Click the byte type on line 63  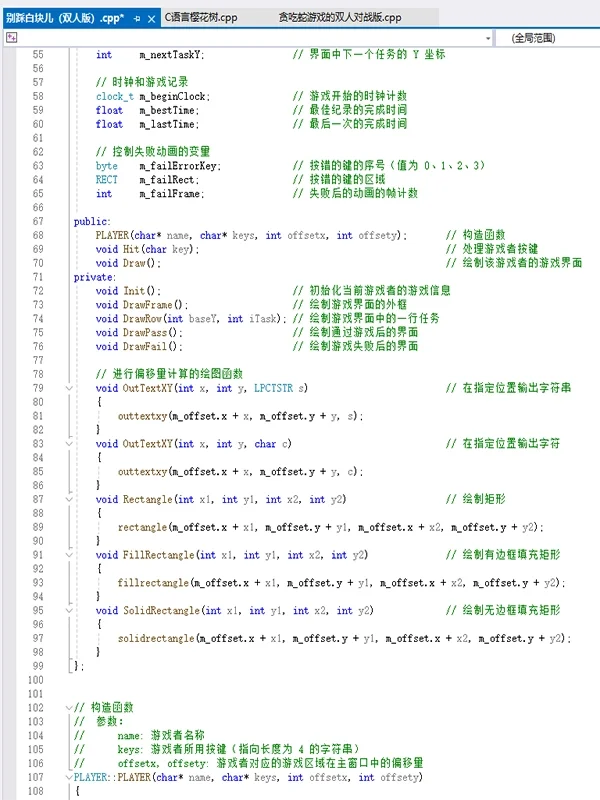(107, 166)
